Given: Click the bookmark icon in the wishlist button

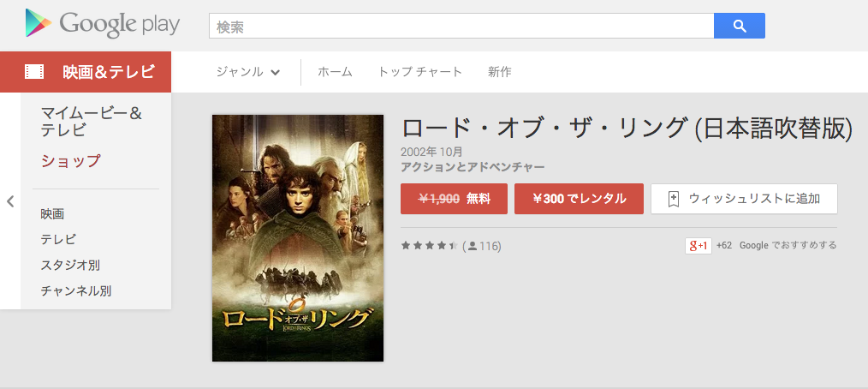Looking at the screenshot, I should coord(673,199).
